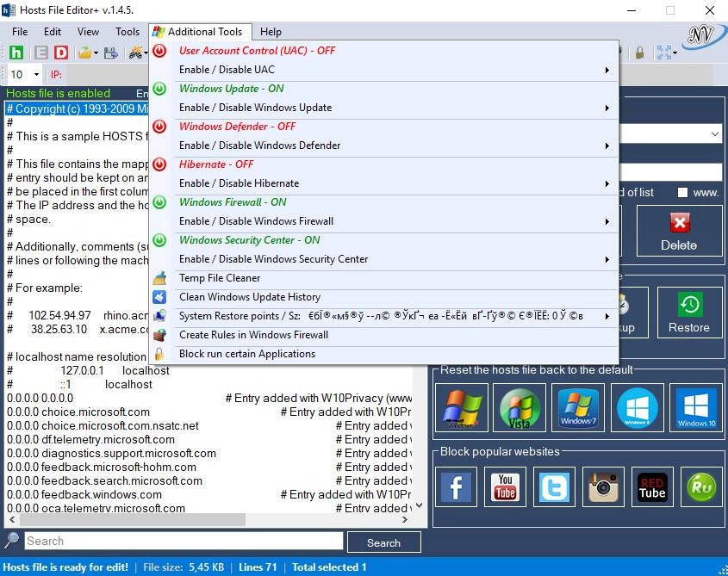The height and width of the screenshot is (576, 728).
Task: Block YouTube website
Action: pyautogui.click(x=505, y=486)
